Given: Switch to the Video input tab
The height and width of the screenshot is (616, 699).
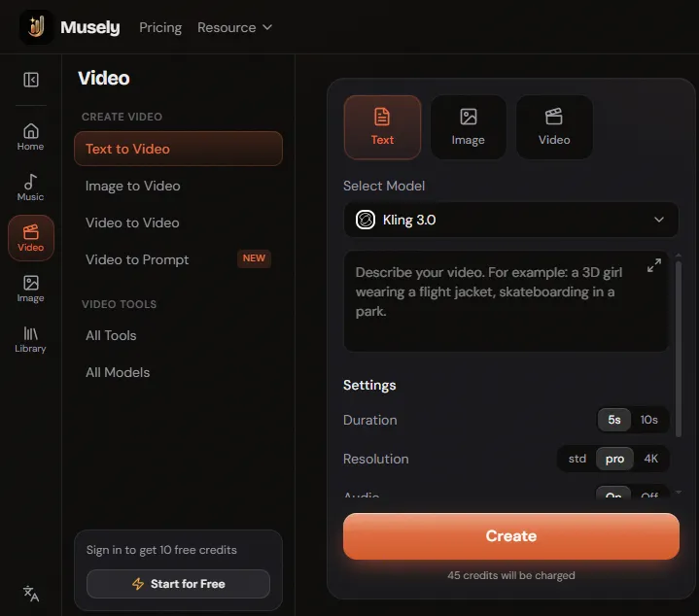Looking at the screenshot, I should click(554, 127).
